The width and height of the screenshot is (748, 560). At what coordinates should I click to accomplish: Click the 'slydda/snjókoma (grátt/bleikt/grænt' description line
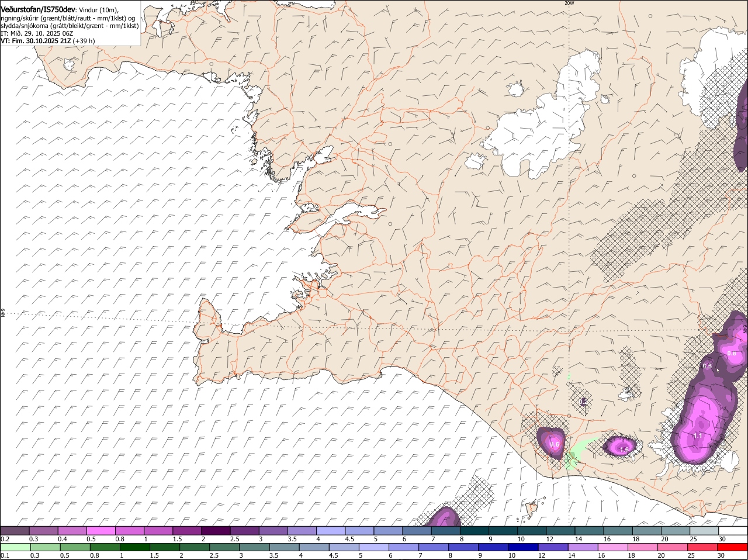coord(70,26)
